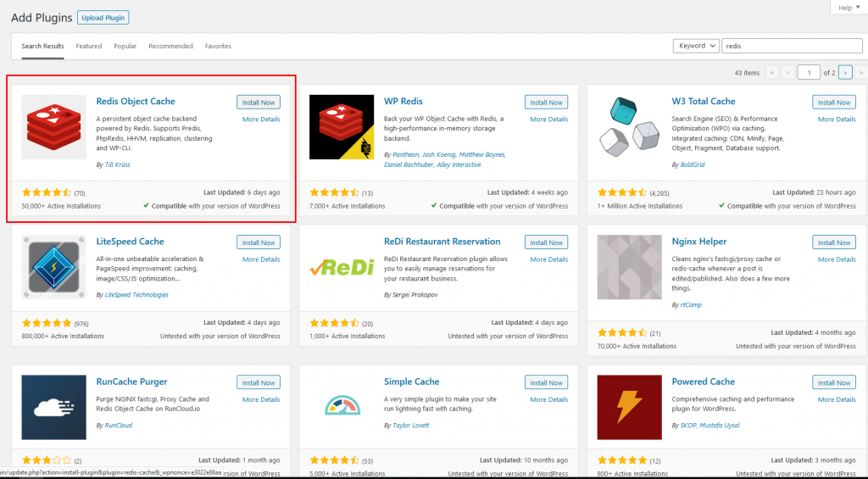View More Details for W3 Total Cache

coord(837,119)
